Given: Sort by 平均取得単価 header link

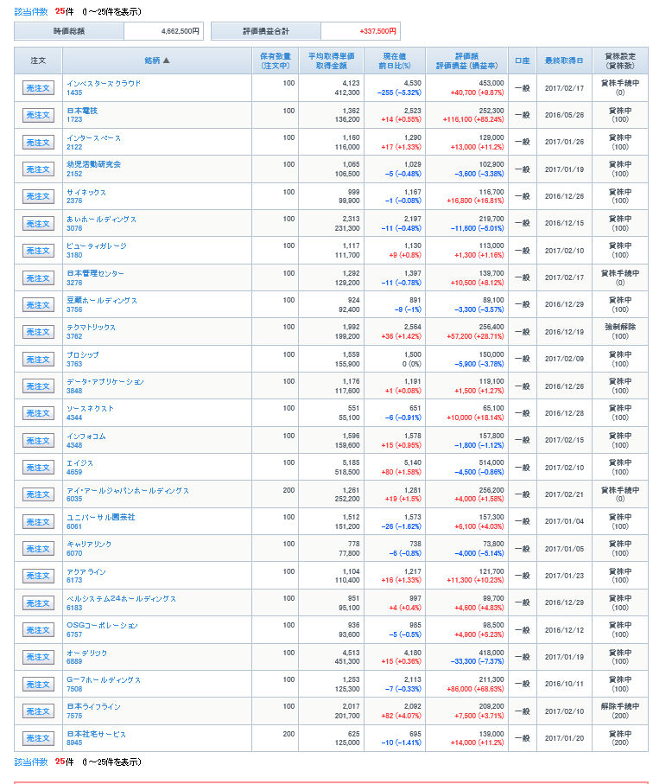Looking at the screenshot, I should point(332,56).
